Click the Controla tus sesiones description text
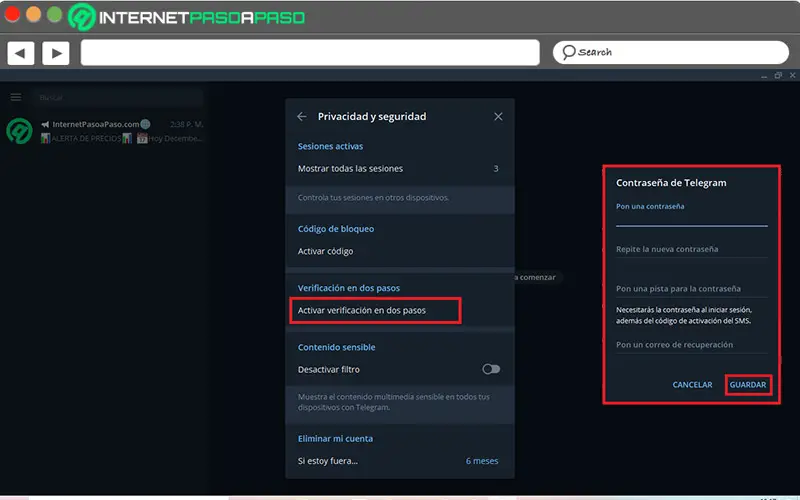Viewport: 800px width, 500px height. [373, 197]
